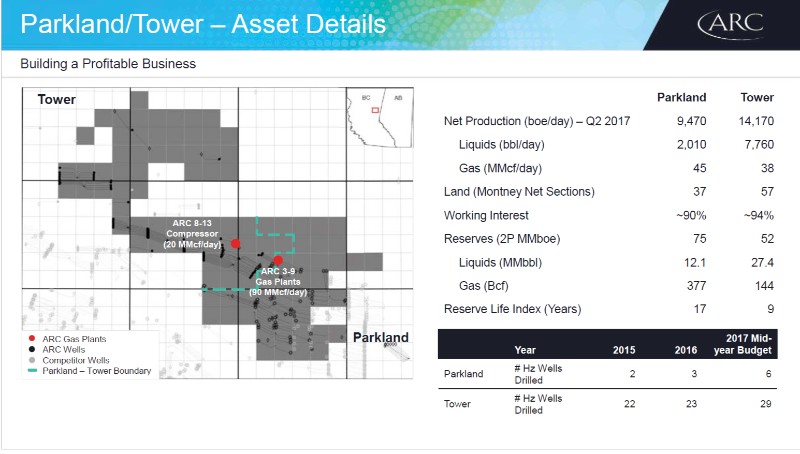
Task: Select the Tower row in wells table
Action: [608, 404]
